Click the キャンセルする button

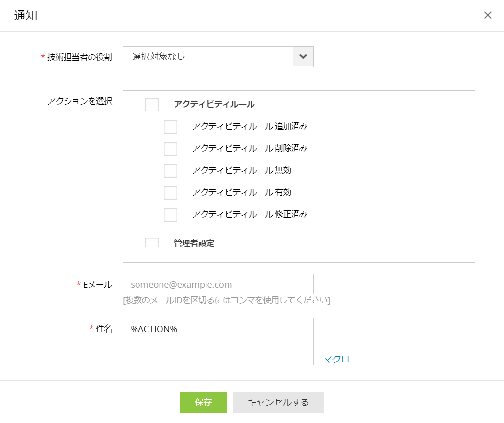[x=278, y=402]
